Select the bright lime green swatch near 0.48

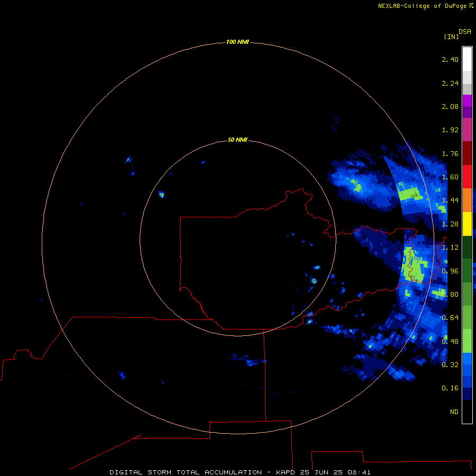467,341
